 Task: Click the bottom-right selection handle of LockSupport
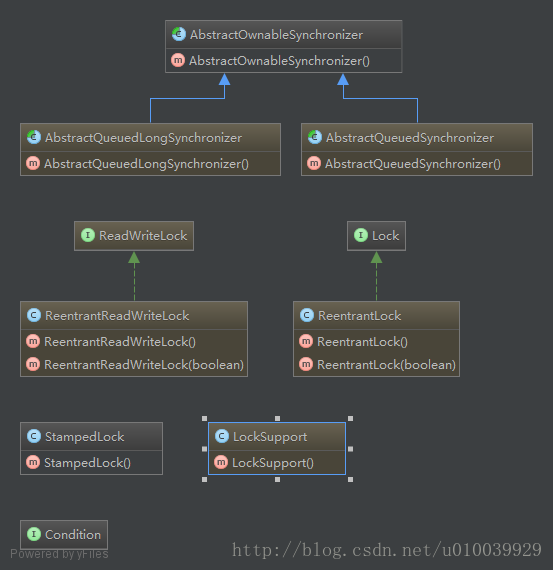tap(350, 479)
